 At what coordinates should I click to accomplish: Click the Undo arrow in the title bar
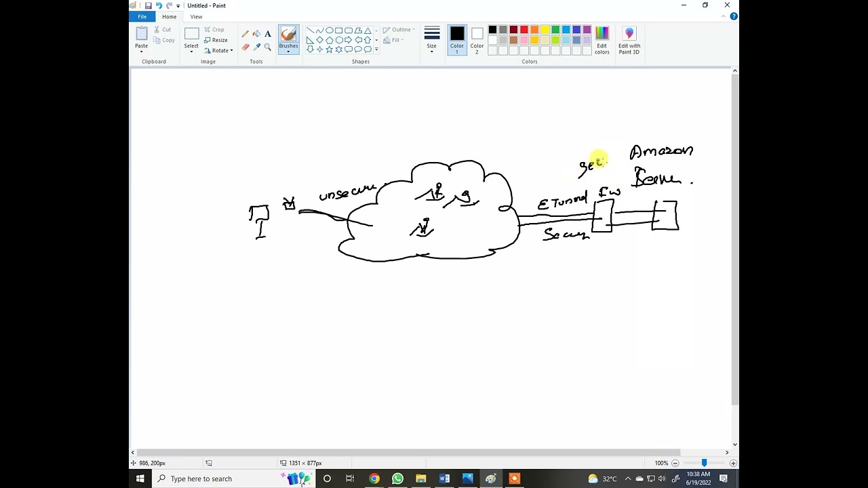(159, 5)
